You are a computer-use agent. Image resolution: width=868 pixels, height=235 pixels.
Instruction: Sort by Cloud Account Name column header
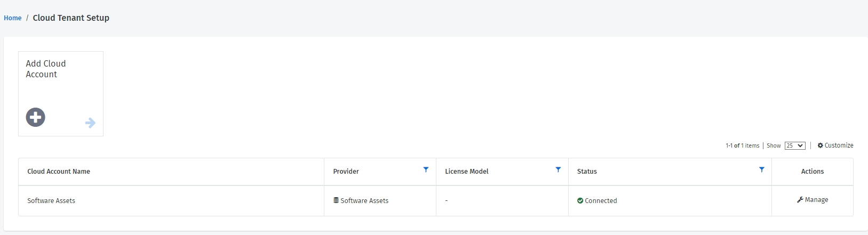[x=59, y=172]
